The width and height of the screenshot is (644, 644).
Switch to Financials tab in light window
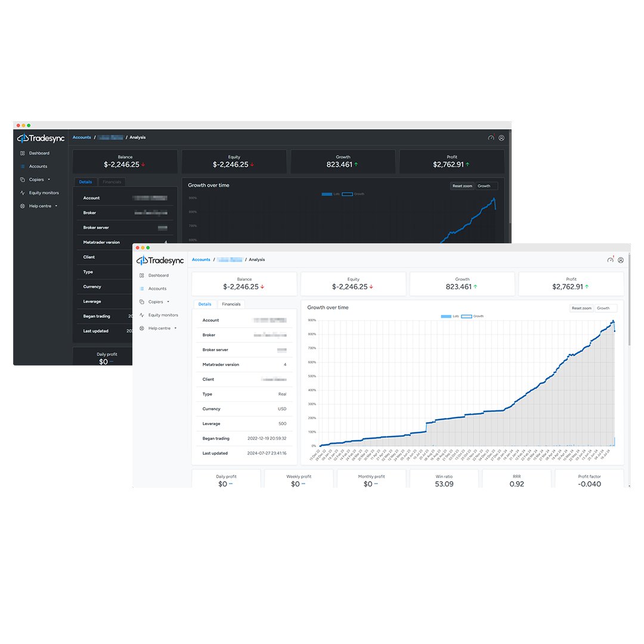point(231,304)
